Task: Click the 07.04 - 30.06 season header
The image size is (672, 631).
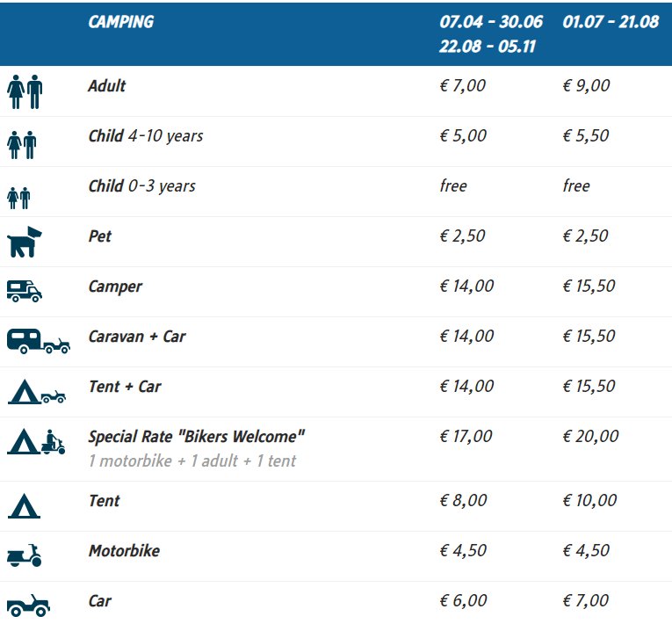Action: pos(491,22)
